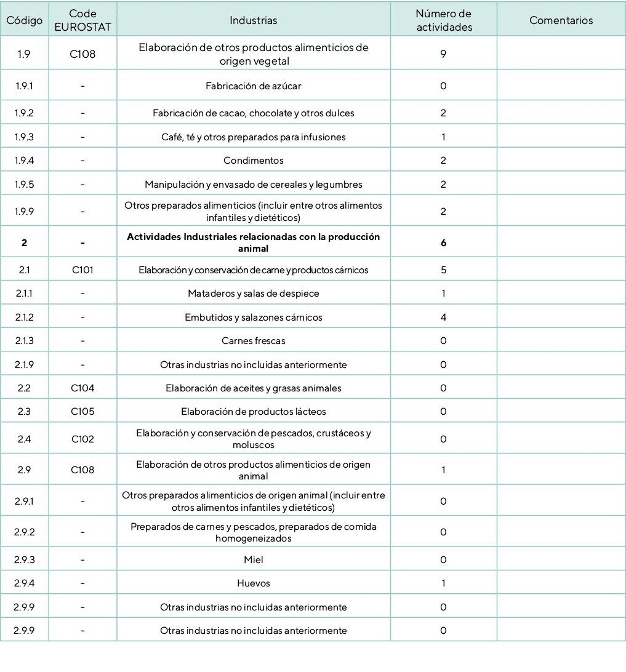This screenshot has width=626, height=672.
Task: Select Embutidos y salazones cárnicos row
Action: (253, 317)
